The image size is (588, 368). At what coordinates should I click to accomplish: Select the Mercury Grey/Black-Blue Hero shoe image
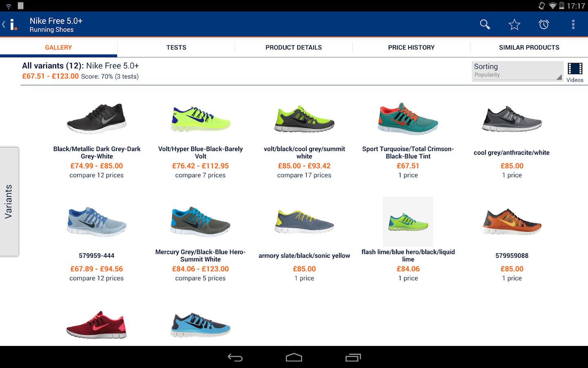tap(200, 222)
